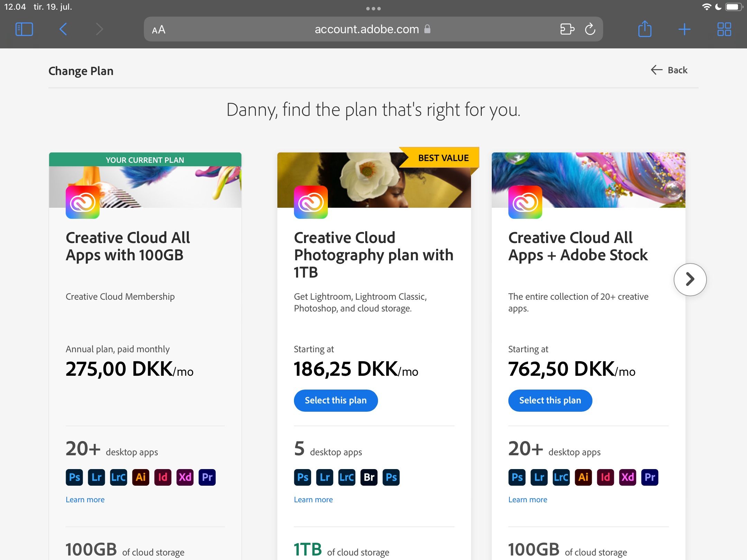Screen dimensions: 747x560
Task: Tap the Lightroom icon in the current plan
Action: [x=96, y=477]
